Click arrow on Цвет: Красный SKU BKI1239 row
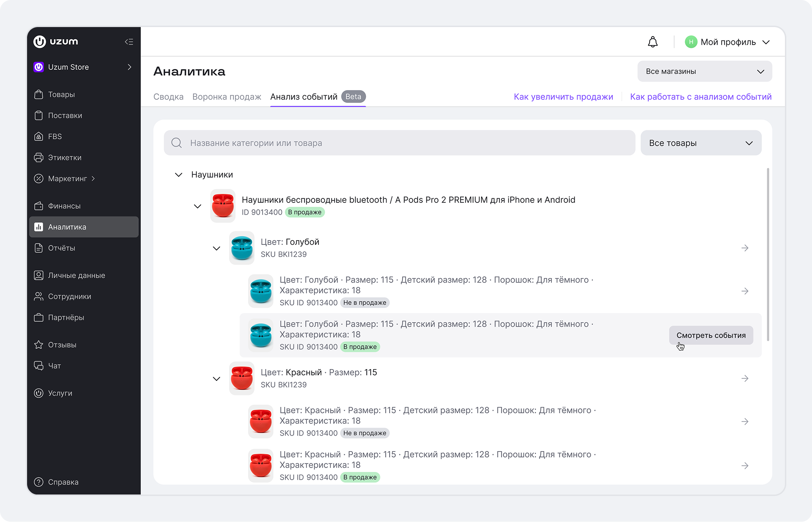The width and height of the screenshot is (812, 522). [745, 379]
